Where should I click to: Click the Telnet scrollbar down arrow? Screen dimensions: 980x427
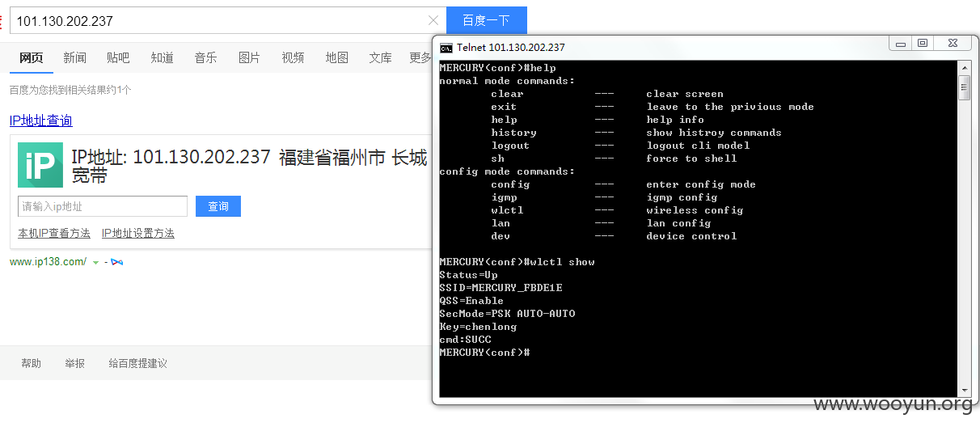964,391
